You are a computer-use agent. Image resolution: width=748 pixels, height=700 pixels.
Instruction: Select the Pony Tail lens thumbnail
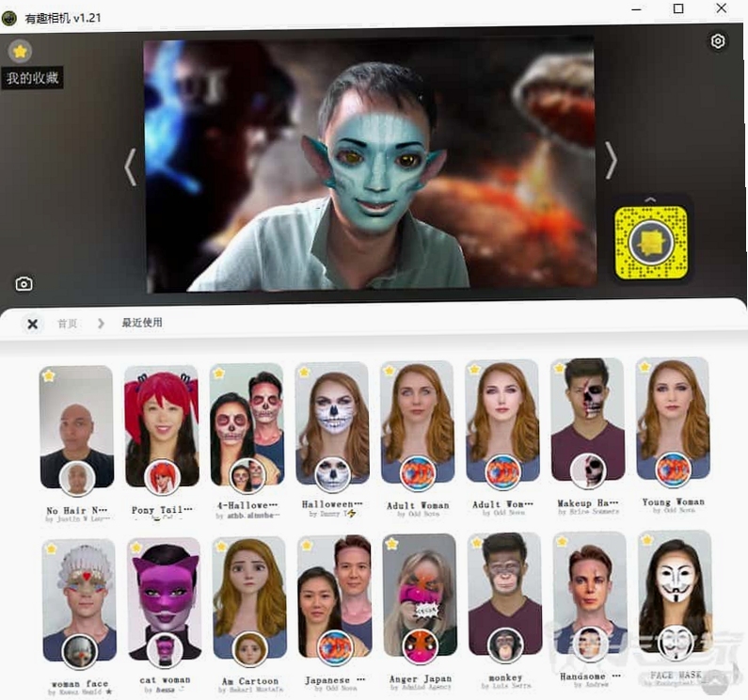point(162,426)
